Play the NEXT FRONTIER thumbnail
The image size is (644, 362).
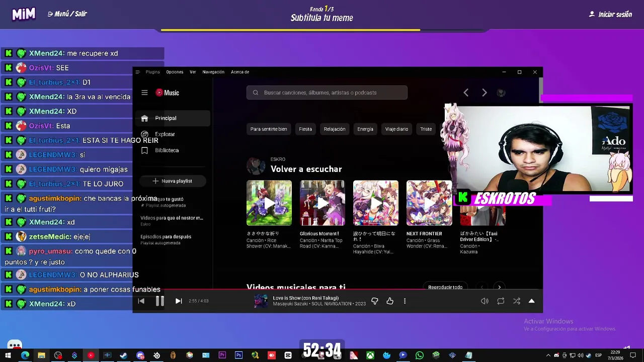pos(429,203)
